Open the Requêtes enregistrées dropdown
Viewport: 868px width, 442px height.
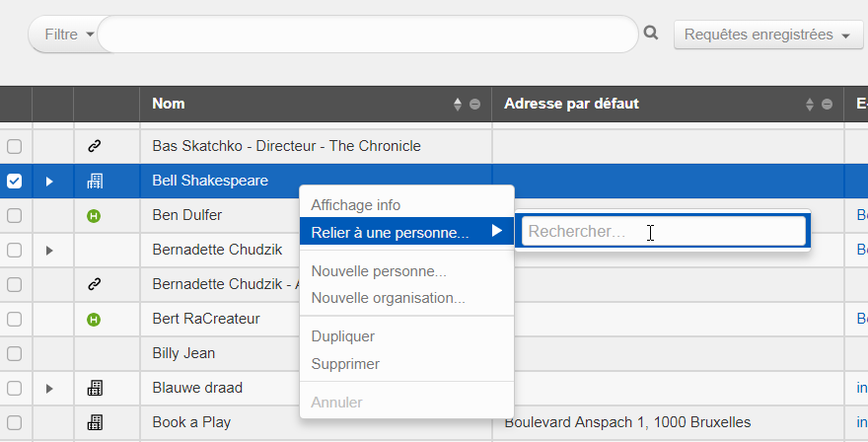(767, 35)
